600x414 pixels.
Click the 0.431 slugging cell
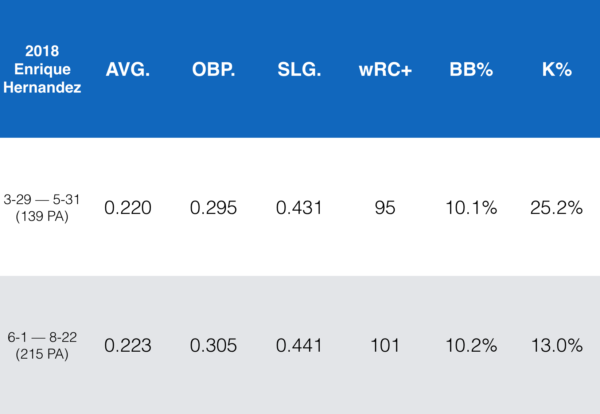(298, 208)
